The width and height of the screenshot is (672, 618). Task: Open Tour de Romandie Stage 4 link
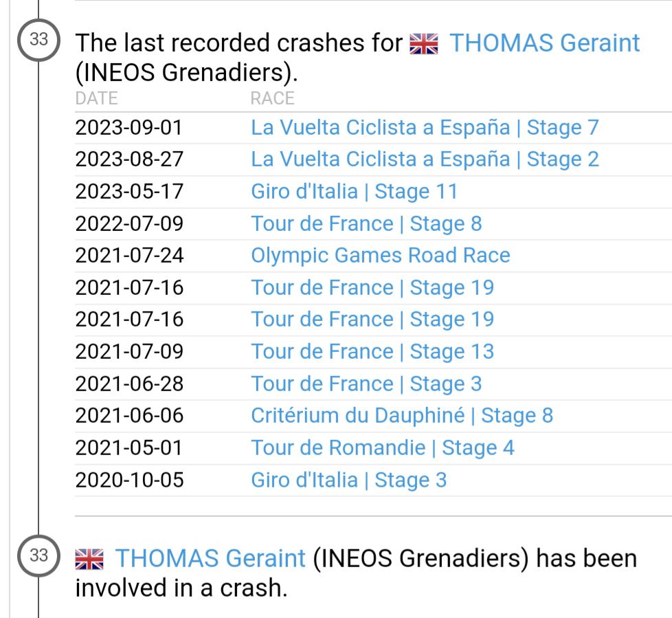coord(383,448)
